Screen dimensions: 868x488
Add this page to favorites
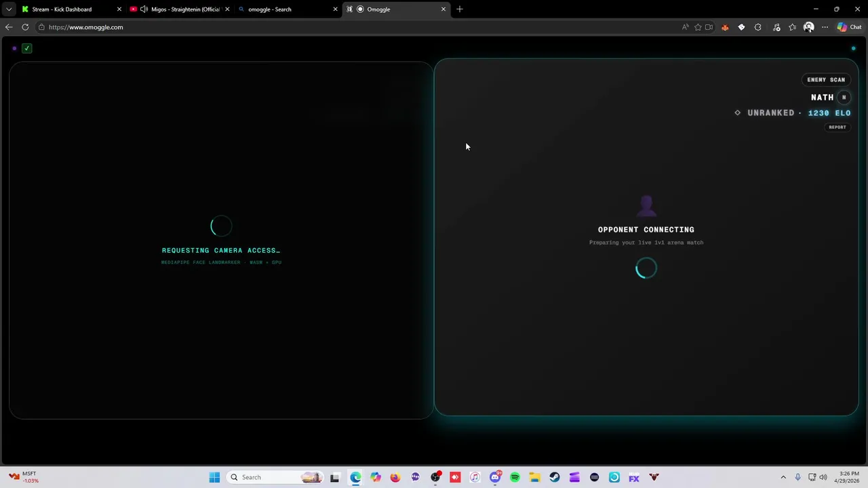click(x=698, y=27)
